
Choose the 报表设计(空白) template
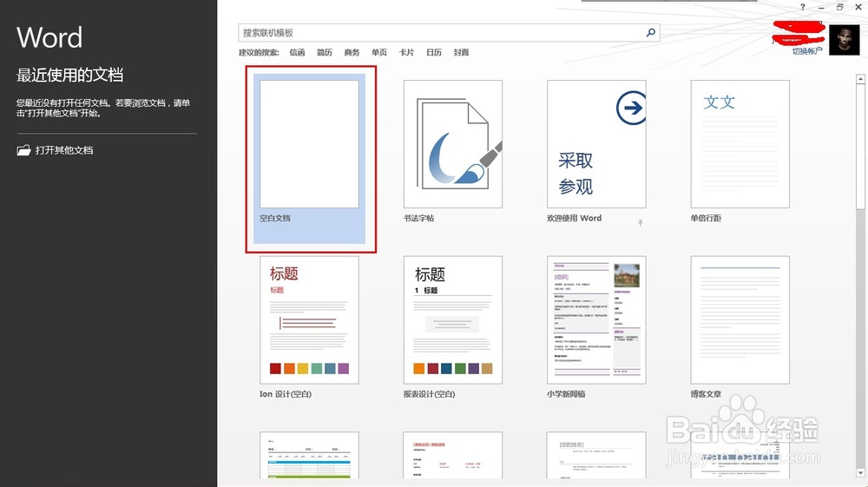453,327
